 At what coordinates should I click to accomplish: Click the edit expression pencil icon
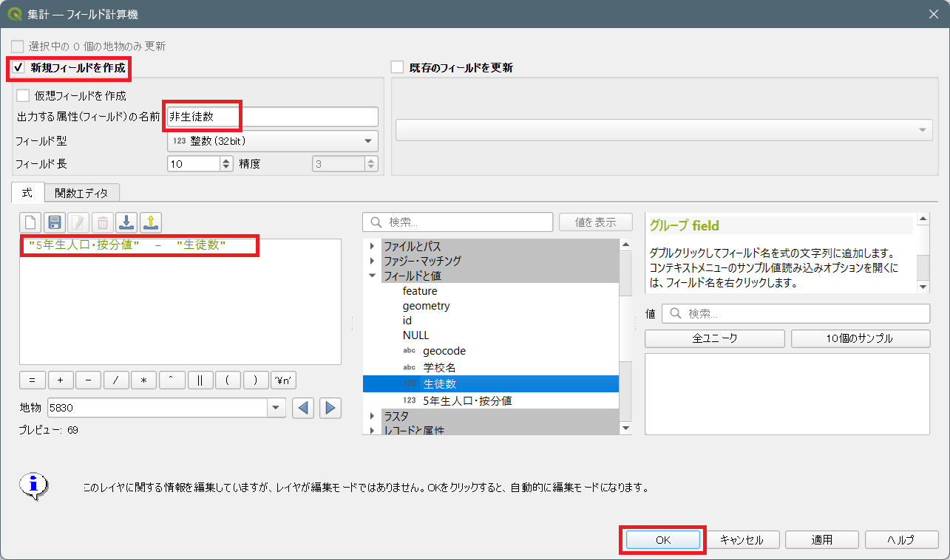tap(79, 222)
